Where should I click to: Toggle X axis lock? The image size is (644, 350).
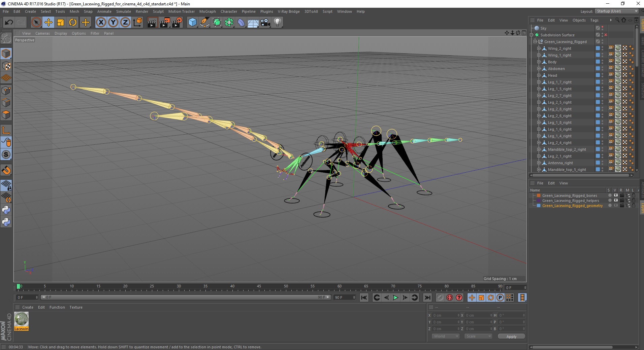(101, 23)
